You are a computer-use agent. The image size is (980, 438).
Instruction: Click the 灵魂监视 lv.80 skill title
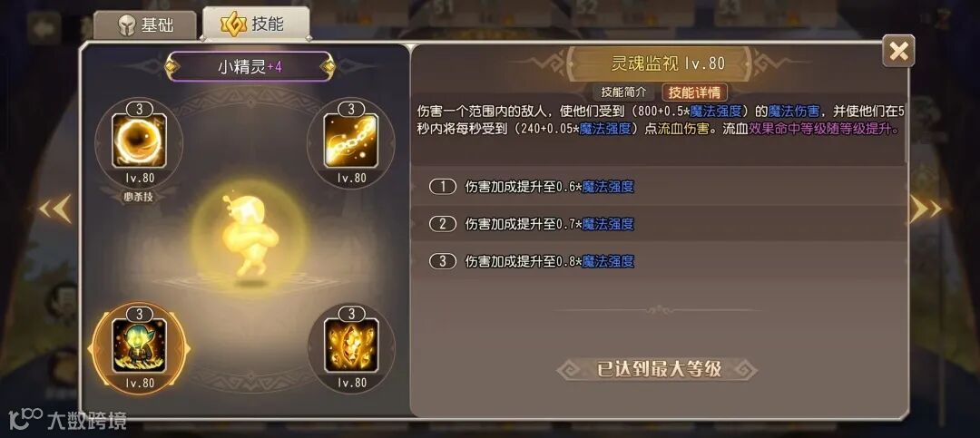[x=667, y=63]
